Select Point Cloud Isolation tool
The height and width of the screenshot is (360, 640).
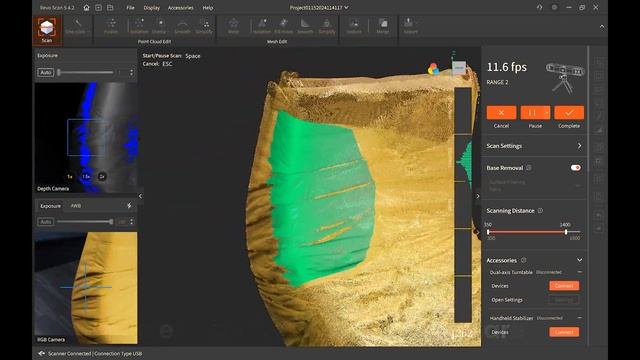click(139, 27)
